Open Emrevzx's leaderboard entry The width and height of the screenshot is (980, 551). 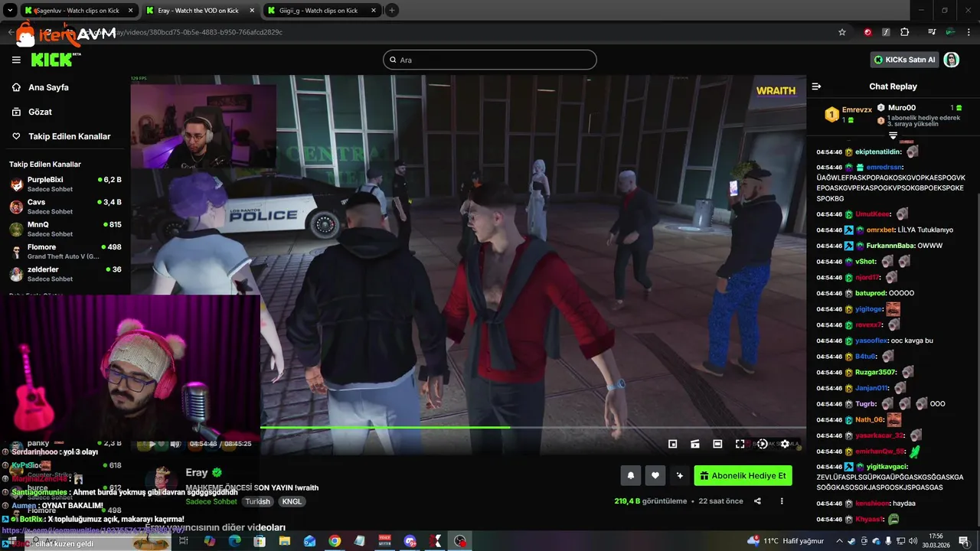click(848, 114)
